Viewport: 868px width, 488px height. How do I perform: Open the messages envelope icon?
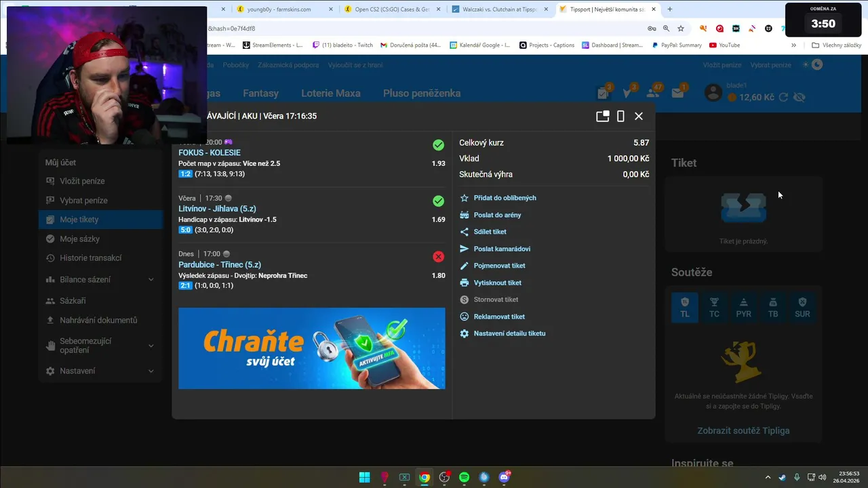(x=678, y=93)
